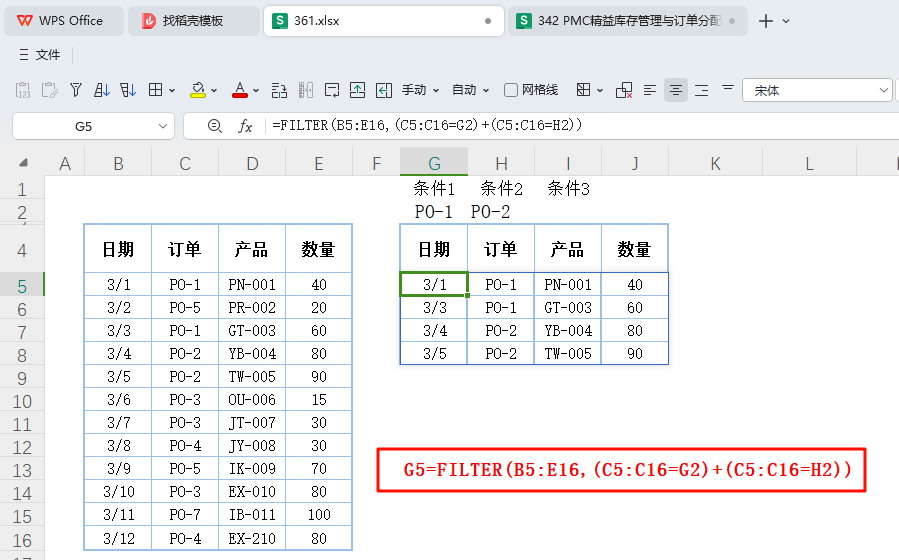Toggle wrap text icon
Viewport: 899px width, 560px height.
click(x=331, y=90)
